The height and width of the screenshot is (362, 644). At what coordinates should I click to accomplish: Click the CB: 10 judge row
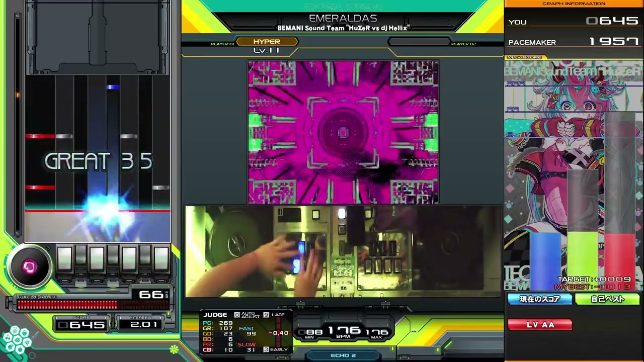pyautogui.click(x=218, y=350)
